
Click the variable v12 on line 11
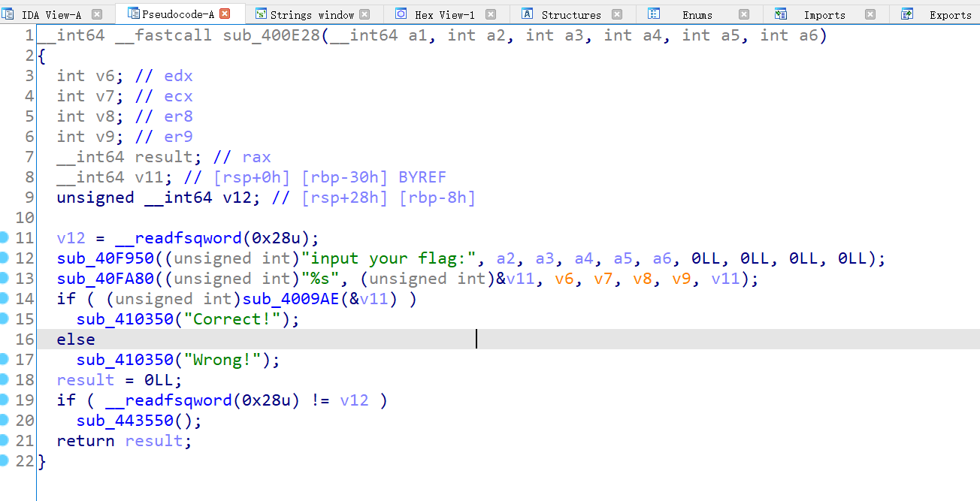[72, 237]
